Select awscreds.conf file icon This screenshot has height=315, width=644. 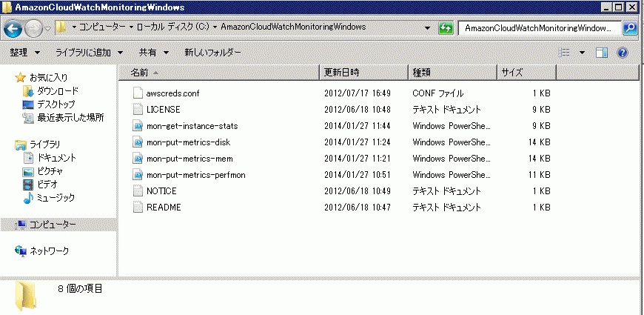click(138, 93)
